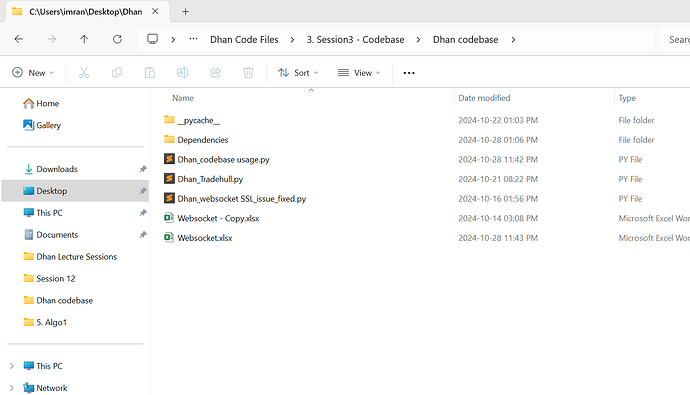
Task: Click the pin icon beside pinned This PC
Action: 143,213
